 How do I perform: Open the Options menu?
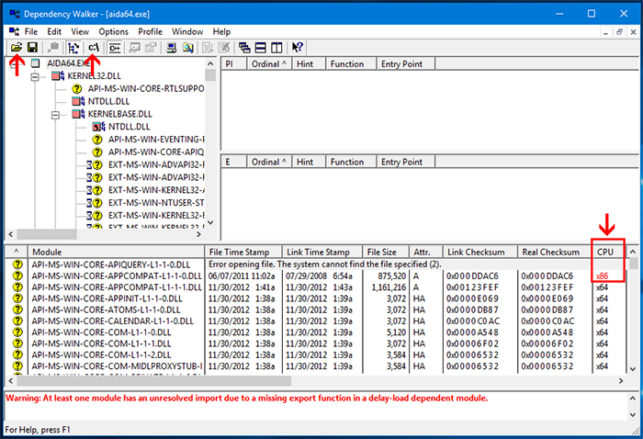pyautogui.click(x=113, y=32)
